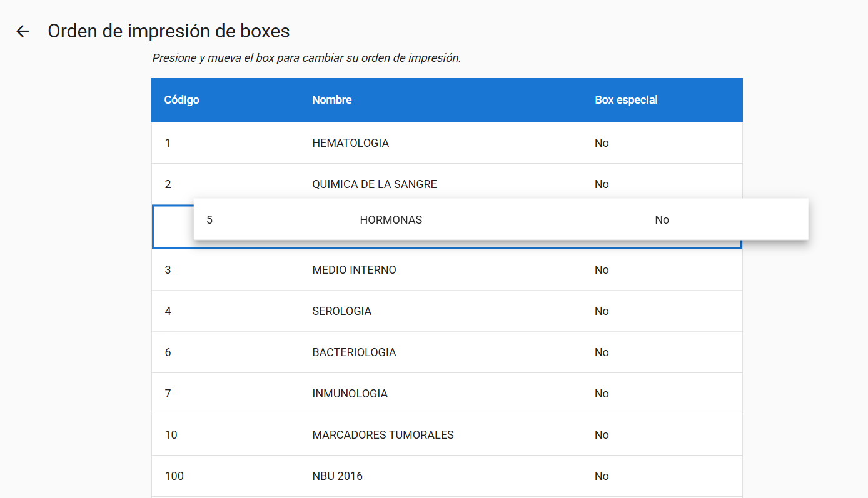
Task: Click 'No' value in SEROLOGIA row
Action: tap(602, 311)
